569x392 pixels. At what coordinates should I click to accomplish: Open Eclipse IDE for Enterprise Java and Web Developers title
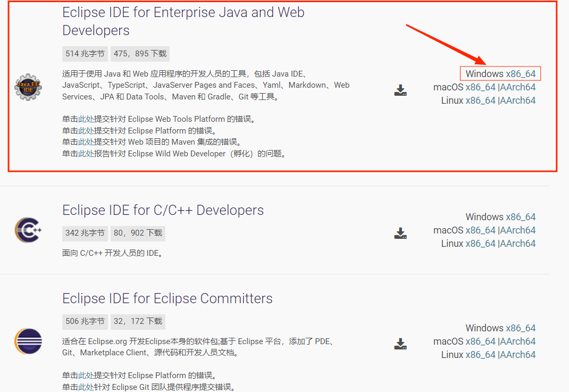tap(183, 21)
